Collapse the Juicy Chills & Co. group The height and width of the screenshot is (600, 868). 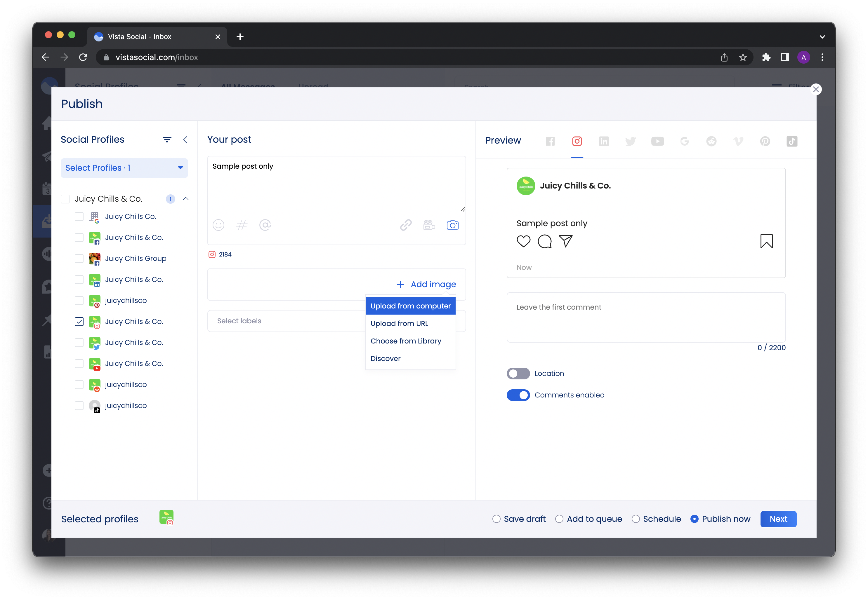tap(185, 199)
